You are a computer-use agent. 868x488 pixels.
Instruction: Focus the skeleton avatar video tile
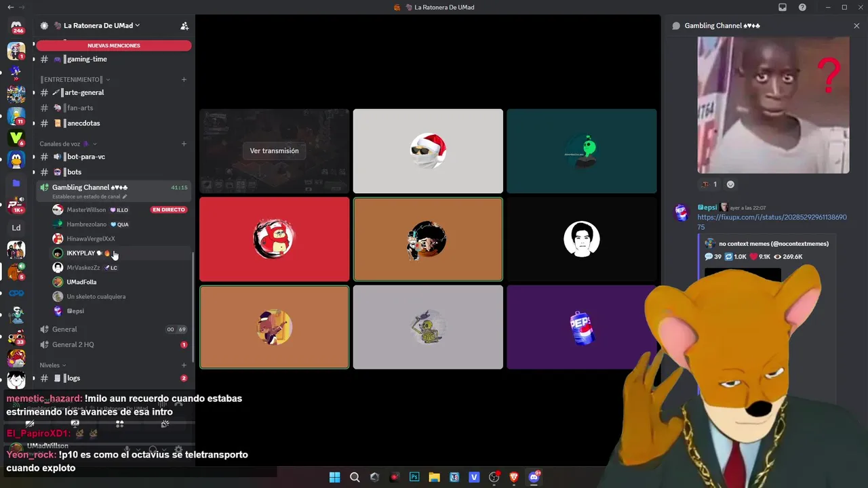coord(428,327)
